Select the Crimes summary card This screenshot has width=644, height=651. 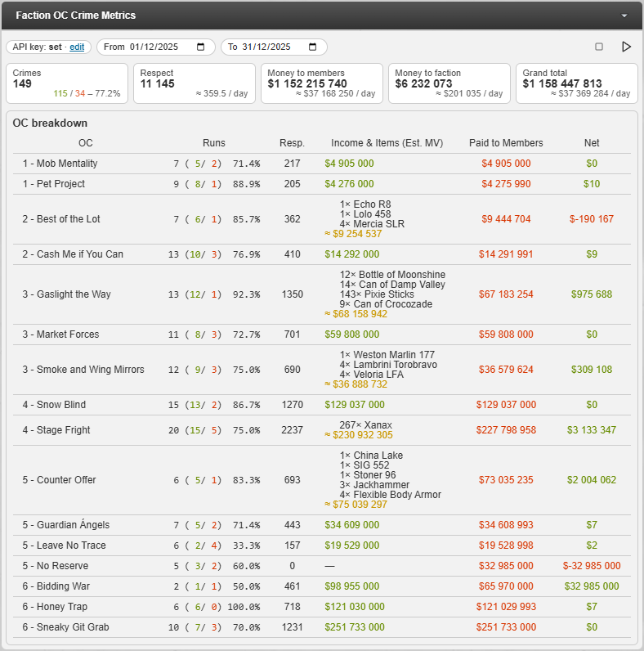(x=67, y=83)
